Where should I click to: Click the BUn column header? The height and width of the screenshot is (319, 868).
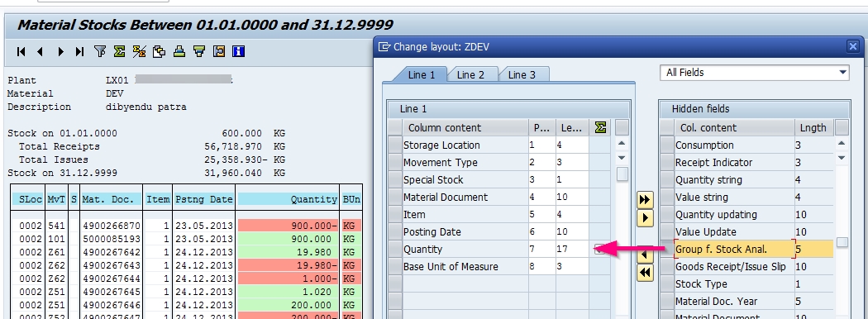[x=351, y=200]
